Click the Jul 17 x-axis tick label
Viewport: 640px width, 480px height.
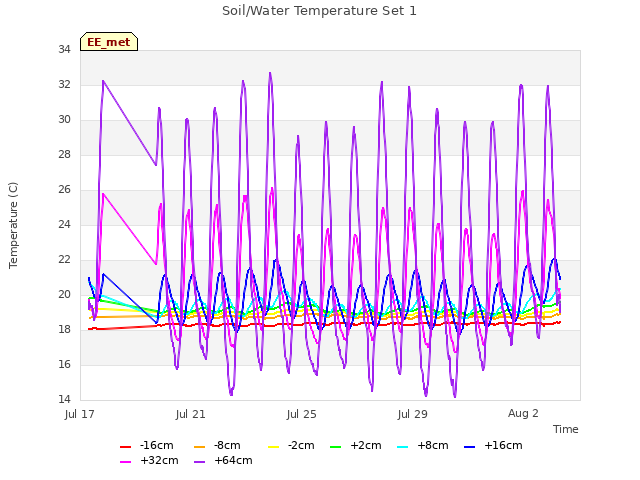click(80, 414)
